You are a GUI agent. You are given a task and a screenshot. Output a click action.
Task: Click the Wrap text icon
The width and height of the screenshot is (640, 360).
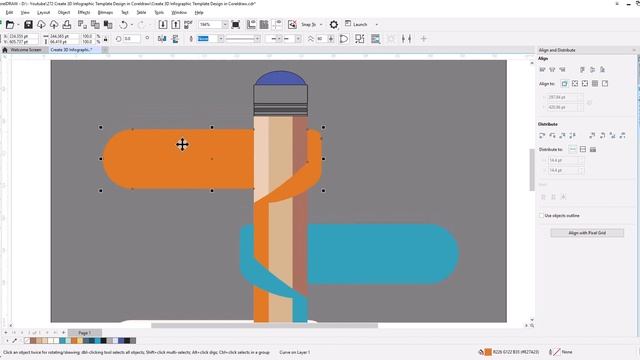[375, 39]
